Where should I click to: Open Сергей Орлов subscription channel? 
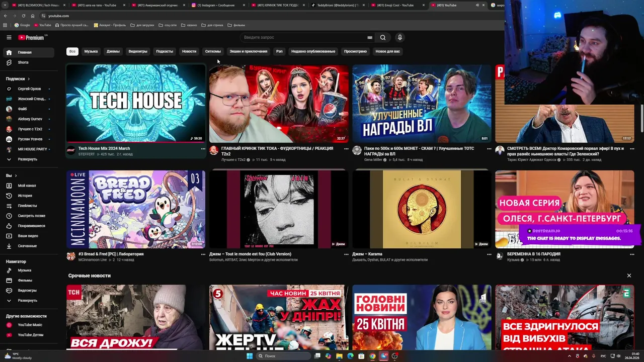coord(29,88)
